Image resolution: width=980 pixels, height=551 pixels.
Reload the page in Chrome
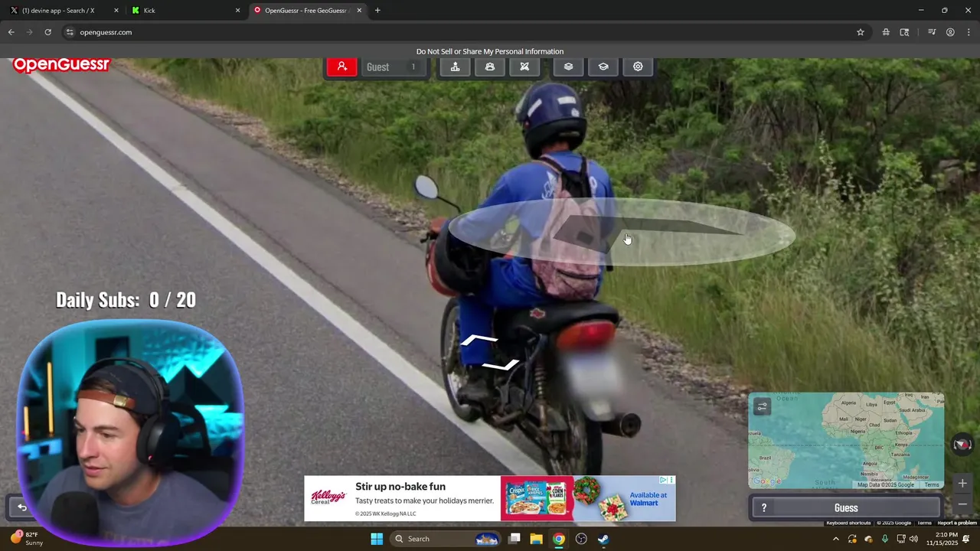(47, 32)
